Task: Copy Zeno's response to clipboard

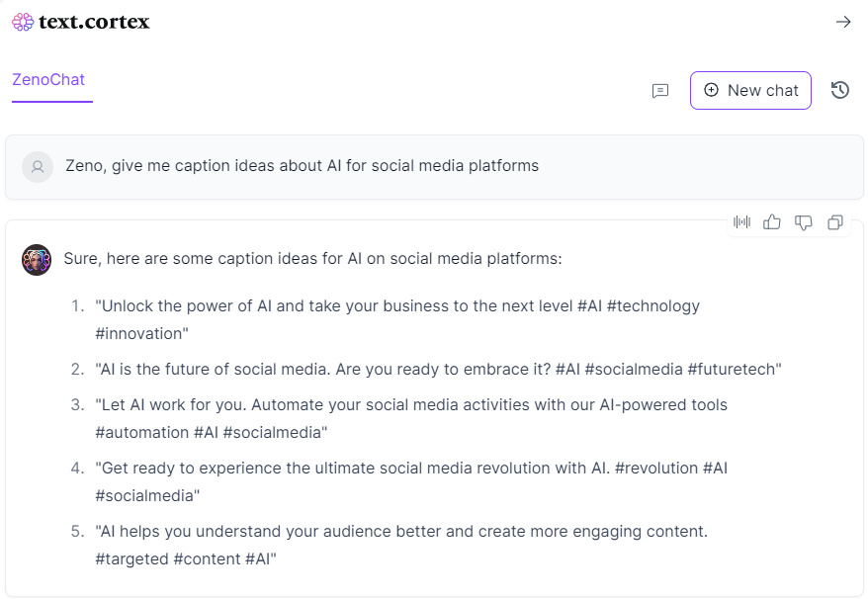Action: 835,222
